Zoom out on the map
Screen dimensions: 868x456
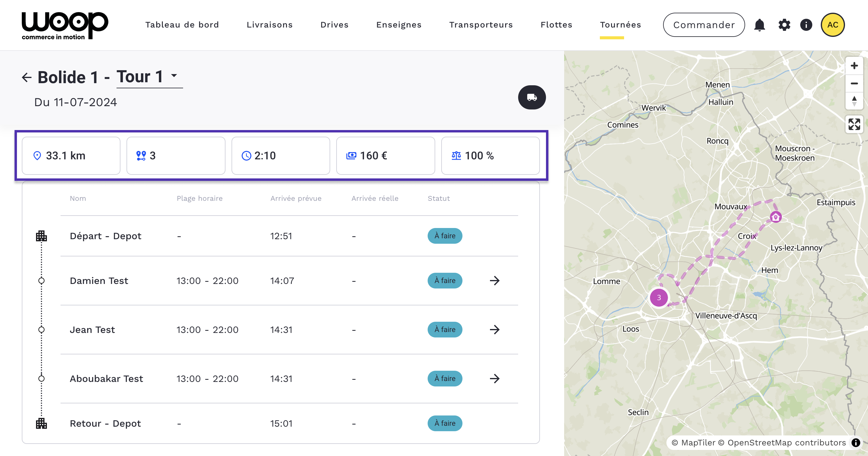[x=853, y=83]
